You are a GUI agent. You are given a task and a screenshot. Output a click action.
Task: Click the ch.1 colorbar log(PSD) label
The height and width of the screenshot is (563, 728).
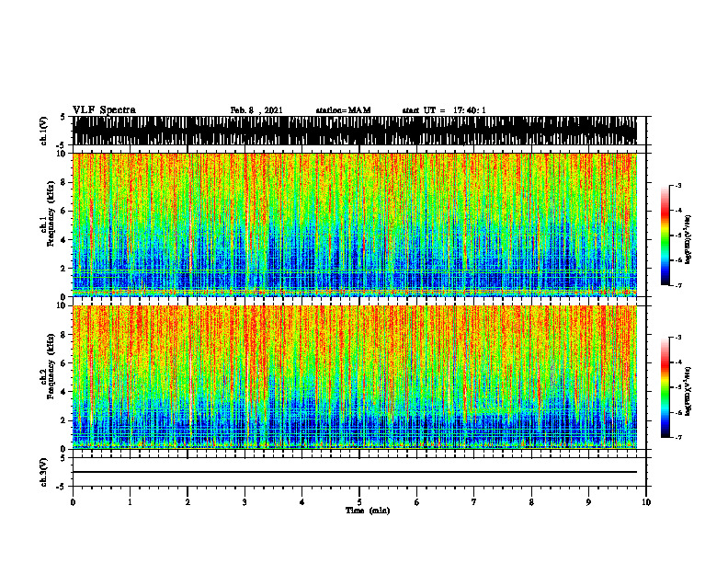pyautogui.click(x=688, y=239)
